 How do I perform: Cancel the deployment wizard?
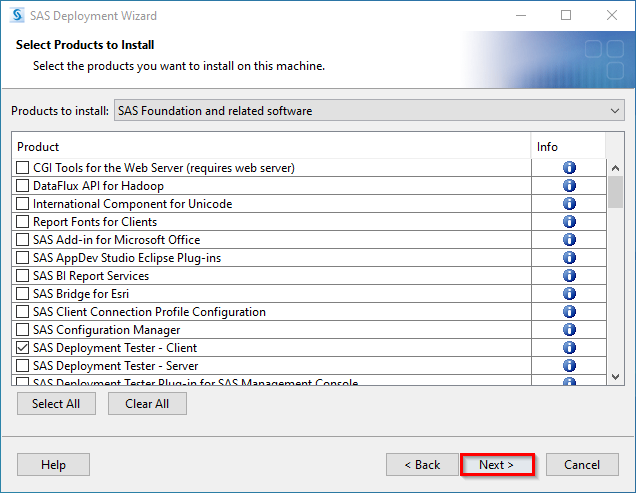pos(582,465)
